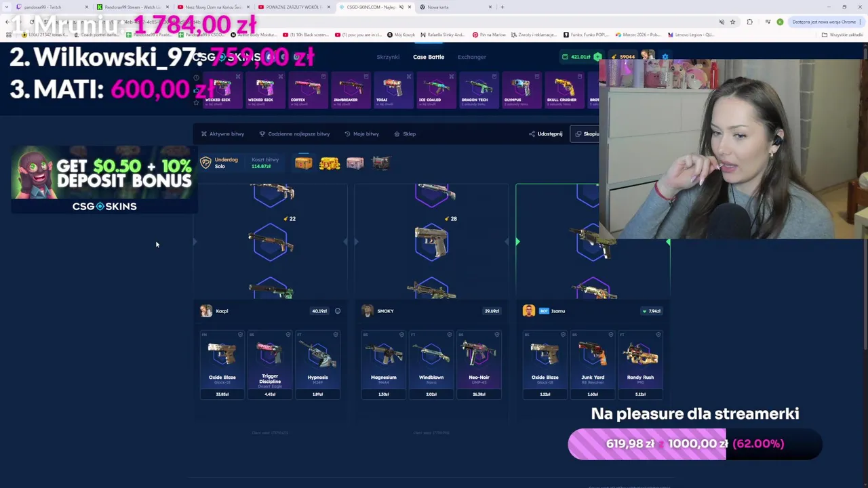Click the Tosai drop card
Screen dimensions: 868x488
point(392,90)
